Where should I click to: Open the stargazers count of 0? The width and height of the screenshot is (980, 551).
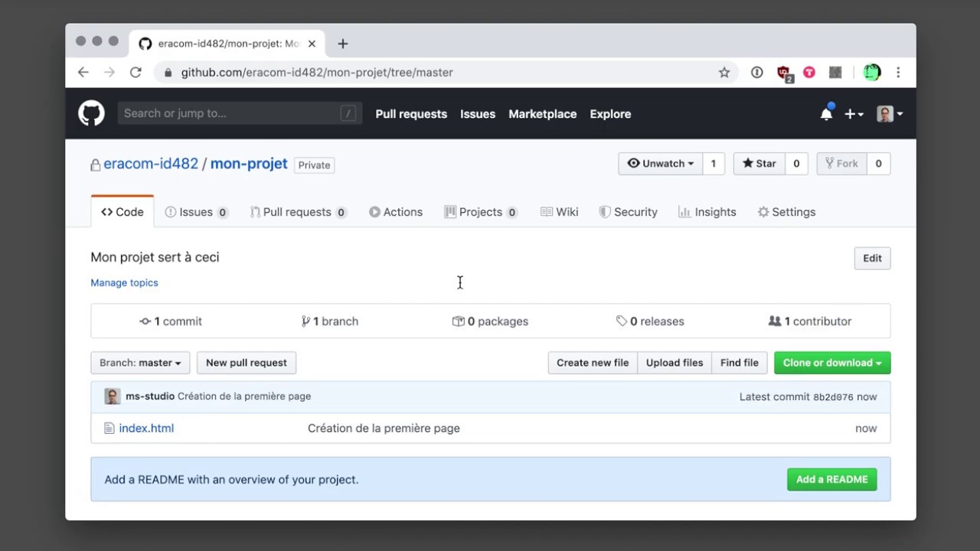[x=796, y=164]
